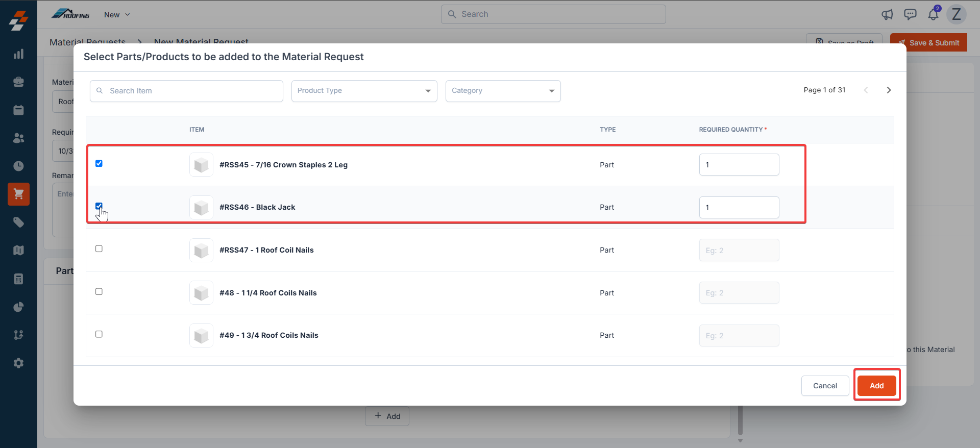980x448 pixels.
Task: Click the ITEM column header
Action: [197, 130]
